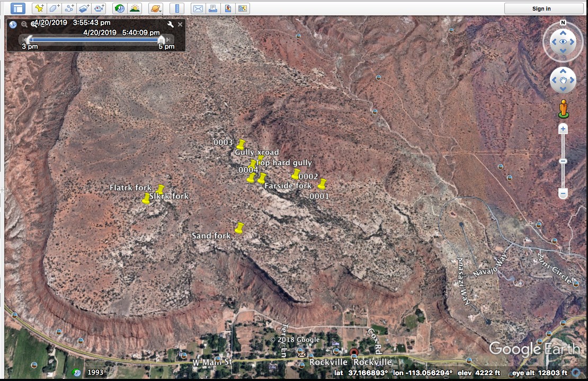Screen dimensions: 588x381
Task: Open the planet selection dropdown
Action: point(156,8)
